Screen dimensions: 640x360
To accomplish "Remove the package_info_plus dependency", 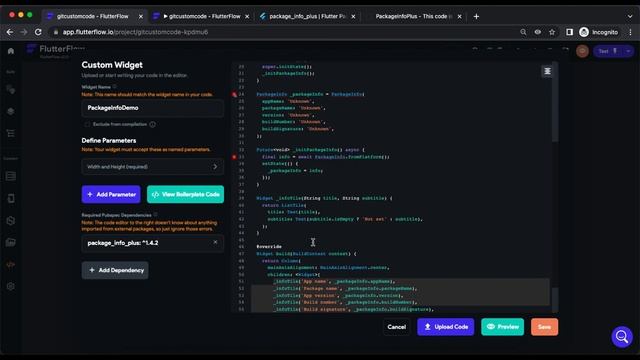I will pos(216,242).
